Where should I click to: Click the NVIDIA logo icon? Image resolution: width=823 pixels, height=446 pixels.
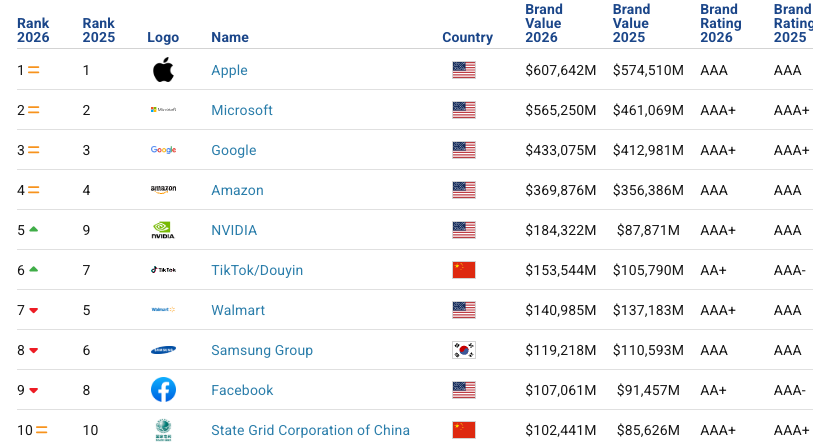click(x=163, y=230)
